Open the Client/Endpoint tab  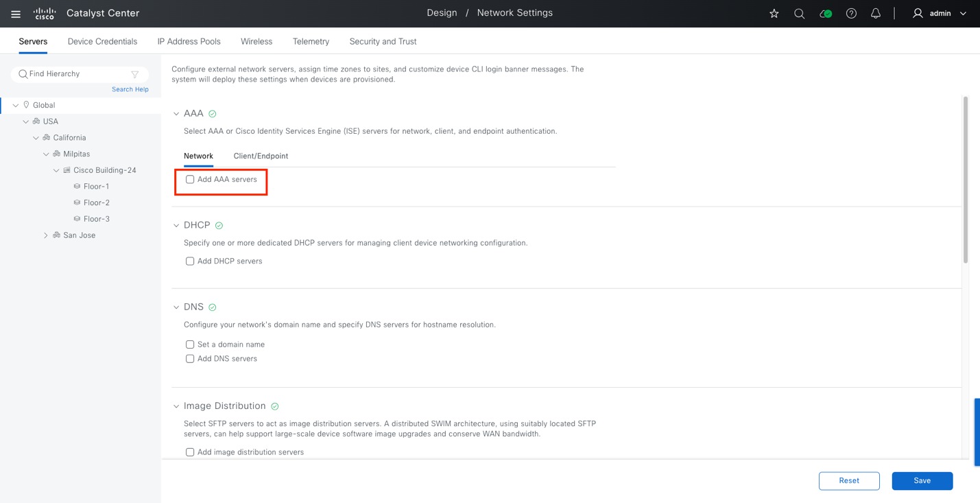pyautogui.click(x=260, y=156)
